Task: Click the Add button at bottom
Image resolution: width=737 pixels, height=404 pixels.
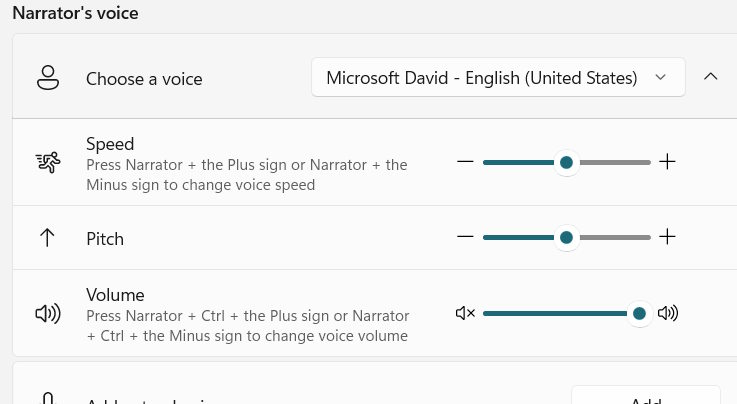Action: tap(645, 398)
